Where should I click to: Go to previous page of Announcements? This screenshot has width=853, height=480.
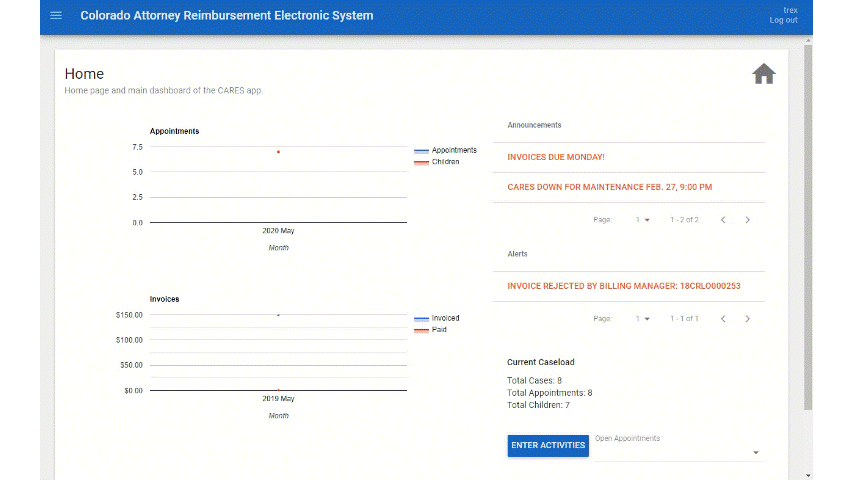click(723, 220)
